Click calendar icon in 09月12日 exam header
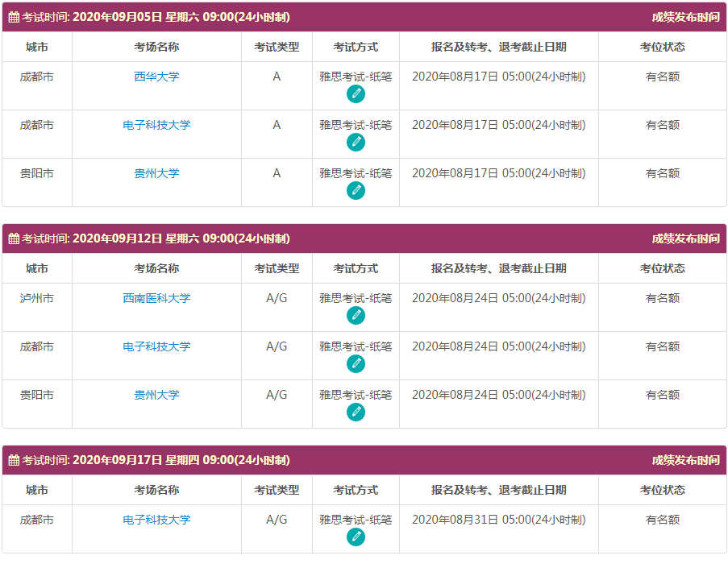728x568 pixels. click(14, 238)
